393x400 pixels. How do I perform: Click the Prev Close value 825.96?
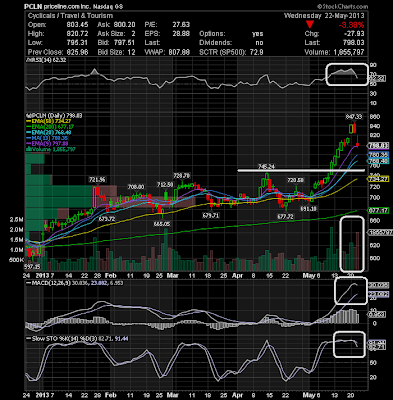pyautogui.click(x=77, y=52)
